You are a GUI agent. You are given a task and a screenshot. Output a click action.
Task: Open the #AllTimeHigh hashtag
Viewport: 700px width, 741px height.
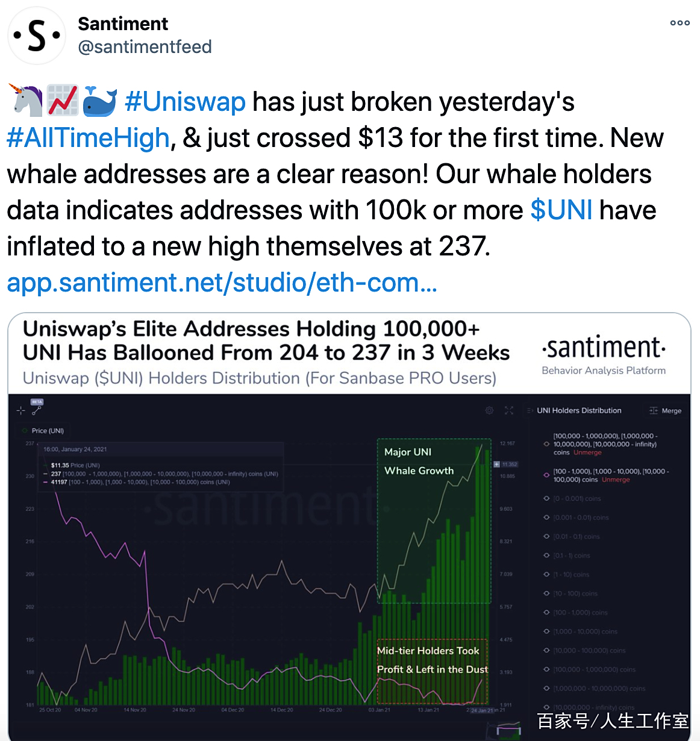[x=89, y=138]
